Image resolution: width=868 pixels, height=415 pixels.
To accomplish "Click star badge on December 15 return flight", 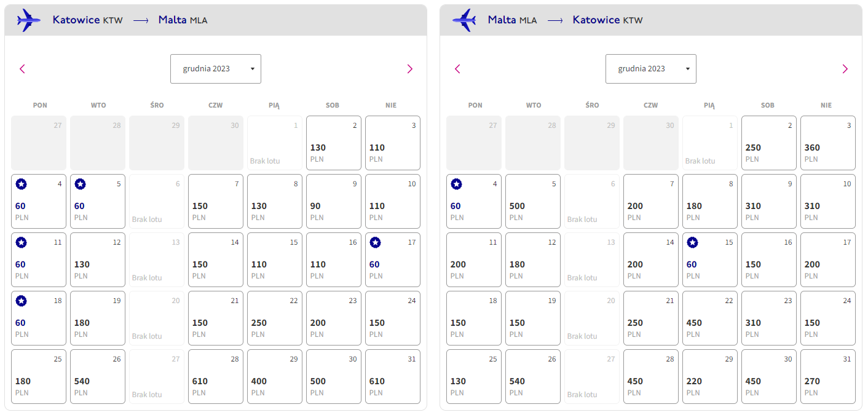I will (692, 242).
